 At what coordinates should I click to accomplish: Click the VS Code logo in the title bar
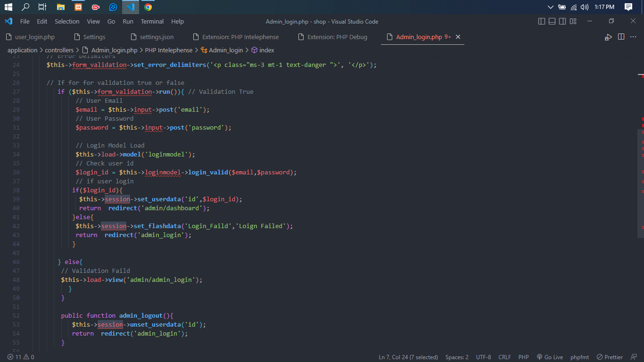click(x=8, y=21)
